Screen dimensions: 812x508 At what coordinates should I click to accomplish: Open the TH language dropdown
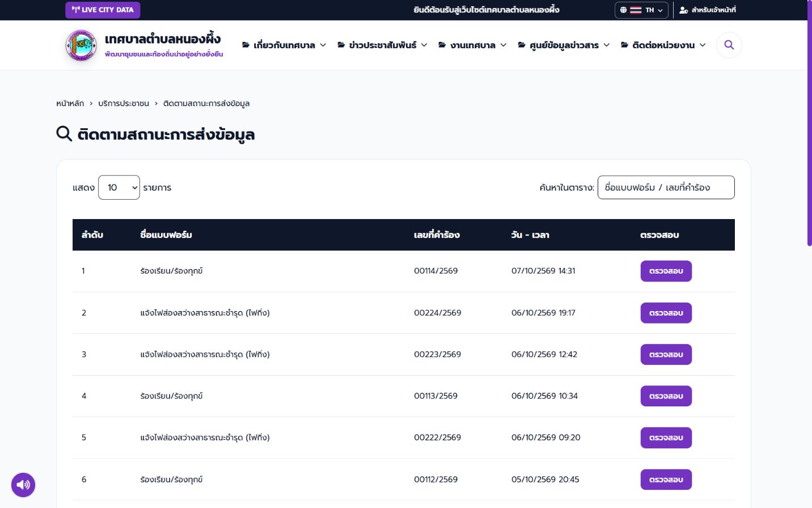[641, 10]
